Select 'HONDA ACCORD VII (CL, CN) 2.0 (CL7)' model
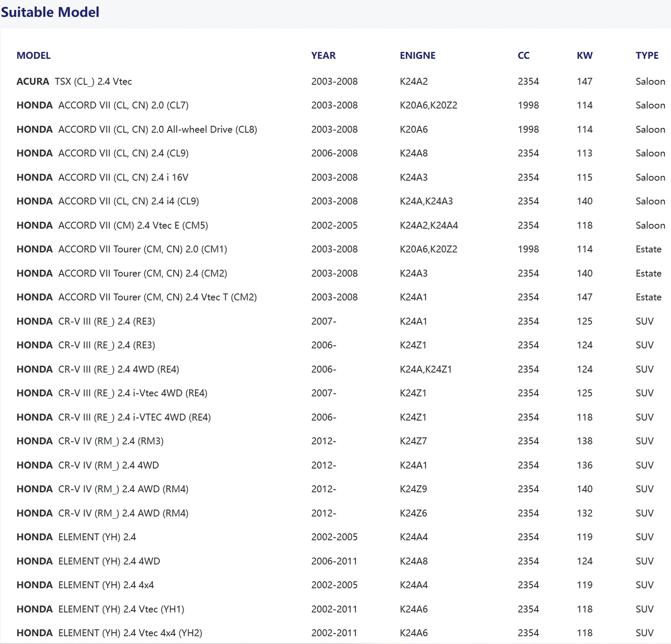Viewport: 671px width, 644px height. coord(102,105)
